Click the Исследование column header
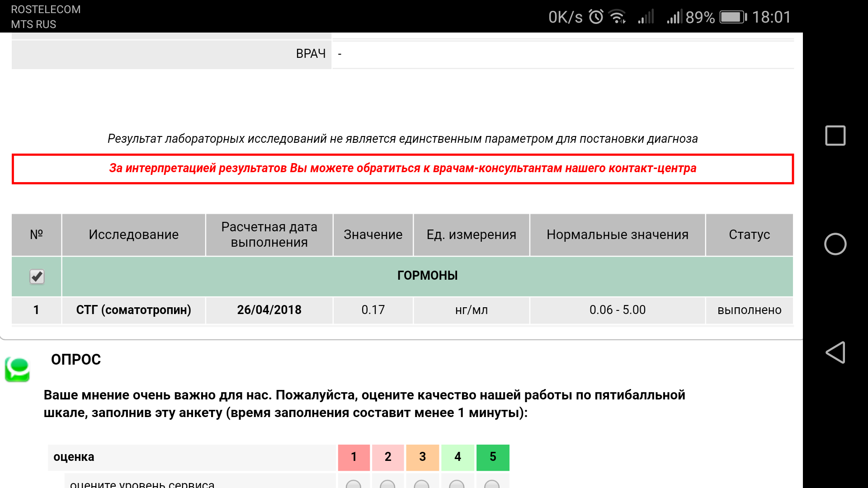The width and height of the screenshot is (868, 488). coord(133,235)
